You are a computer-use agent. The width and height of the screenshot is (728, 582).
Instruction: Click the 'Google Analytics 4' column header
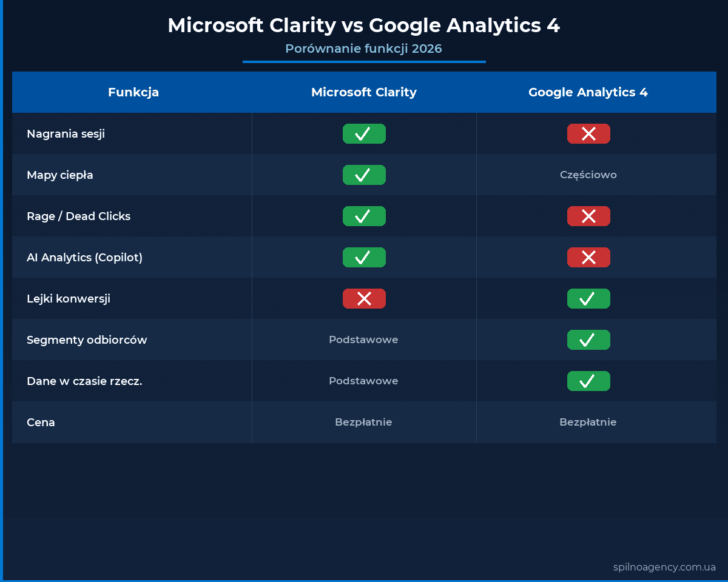588,92
